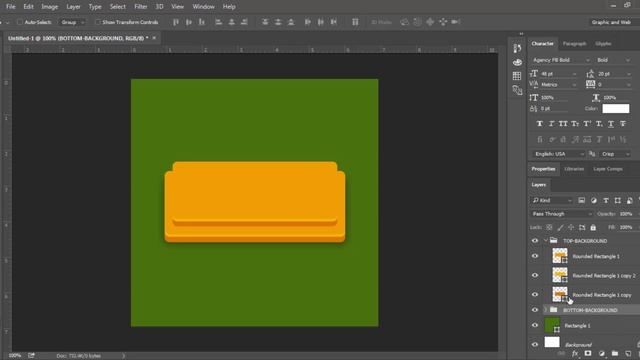Switch to the Glyphs tab
The image size is (640, 360).
click(603, 44)
